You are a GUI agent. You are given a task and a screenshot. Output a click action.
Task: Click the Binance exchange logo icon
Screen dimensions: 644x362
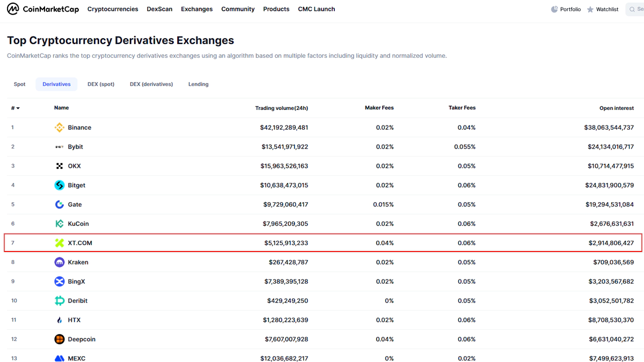[60, 128]
